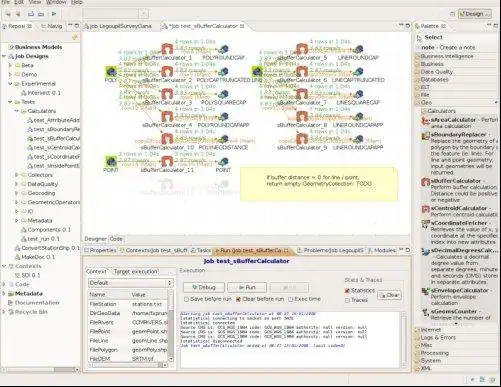Image resolution: width=501 pixels, height=387 pixels.
Task: Collapse the Calculators folder in repository
Action: point(17,111)
